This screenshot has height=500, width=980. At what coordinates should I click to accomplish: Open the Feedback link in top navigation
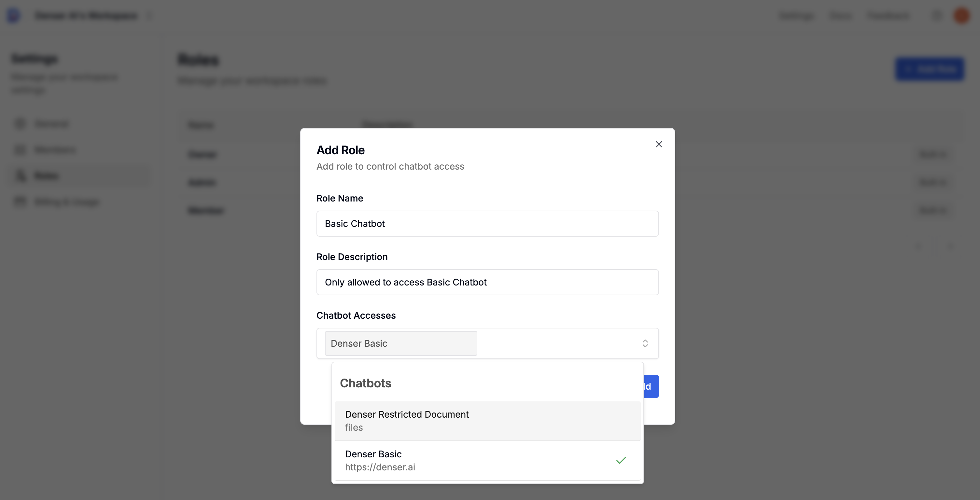(888, 16)
